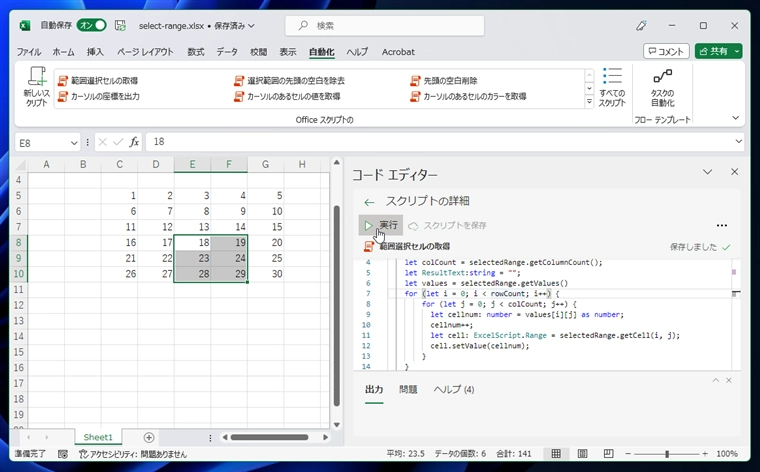This screenshot has width=760, height=472.
Task: Switch to the 出力 tab
Action: click(x=374, y=390)
